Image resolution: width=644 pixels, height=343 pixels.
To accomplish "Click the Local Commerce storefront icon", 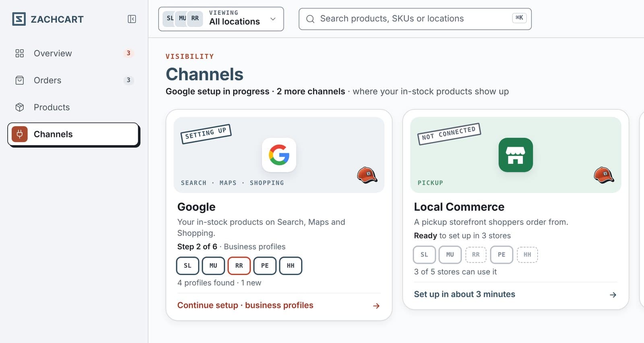I will tap(516, 155).
